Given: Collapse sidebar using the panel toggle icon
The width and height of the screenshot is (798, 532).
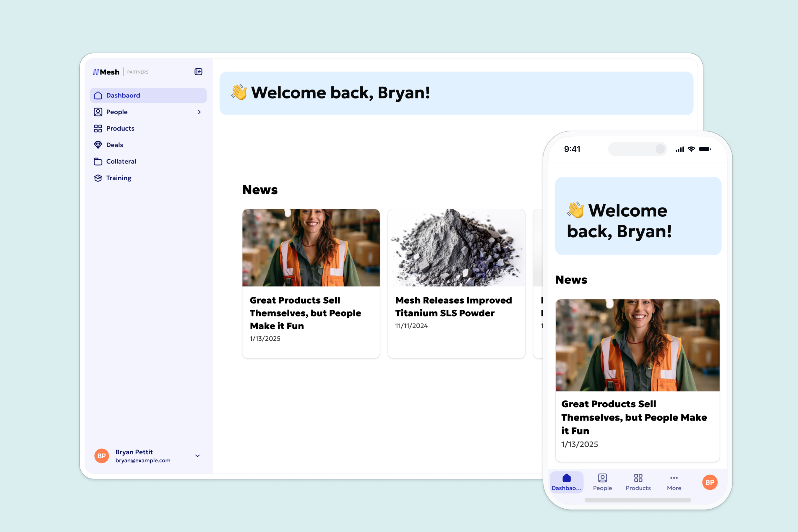Looking at the screenshot, I should pyautogui.click(x=198, y=72).
